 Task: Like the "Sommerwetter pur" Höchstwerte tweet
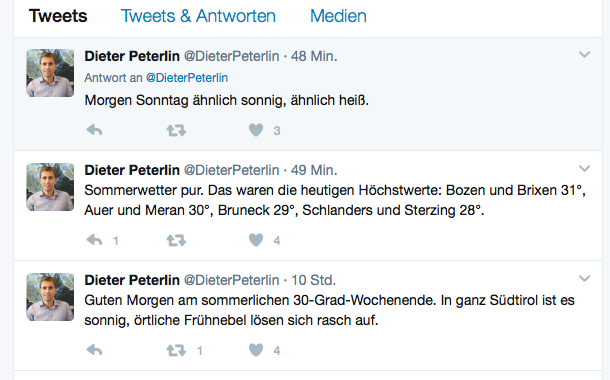tap(256, 240)
